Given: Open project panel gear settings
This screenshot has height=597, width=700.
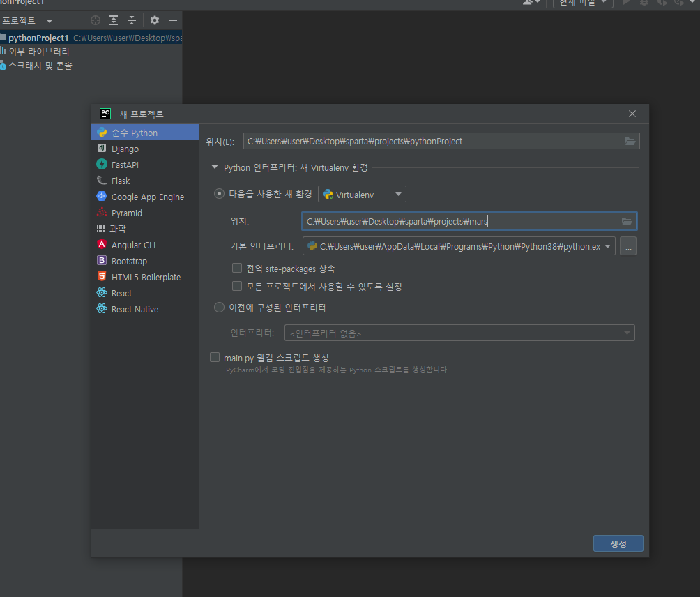Looking at the screenshot, I should pyautogui.click(x=155, y=20).
